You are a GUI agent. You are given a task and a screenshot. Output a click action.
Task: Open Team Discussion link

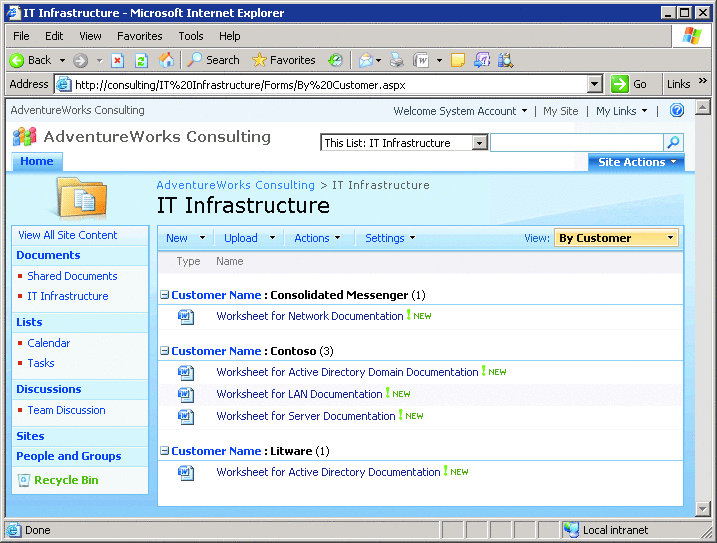pos(66,410)
